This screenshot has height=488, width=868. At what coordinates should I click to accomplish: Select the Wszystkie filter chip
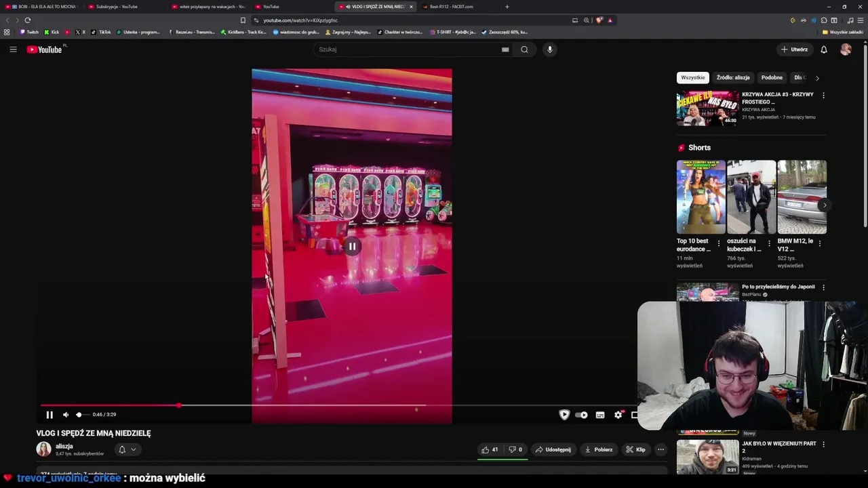[693, 78]
